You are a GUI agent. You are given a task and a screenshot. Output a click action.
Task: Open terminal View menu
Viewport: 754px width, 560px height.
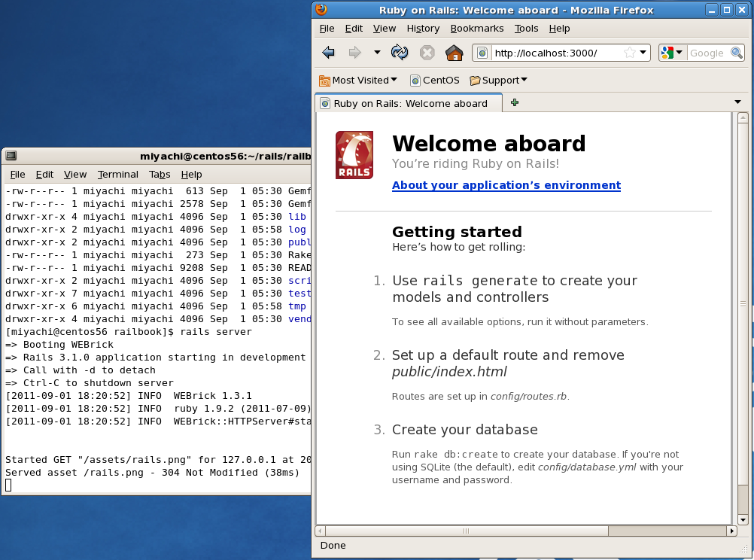(75, 174)
